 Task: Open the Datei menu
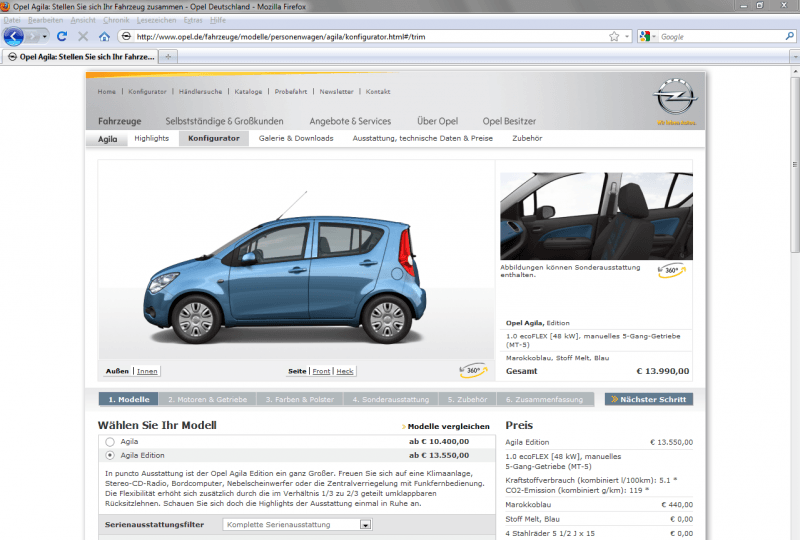(x=12, y=20)
